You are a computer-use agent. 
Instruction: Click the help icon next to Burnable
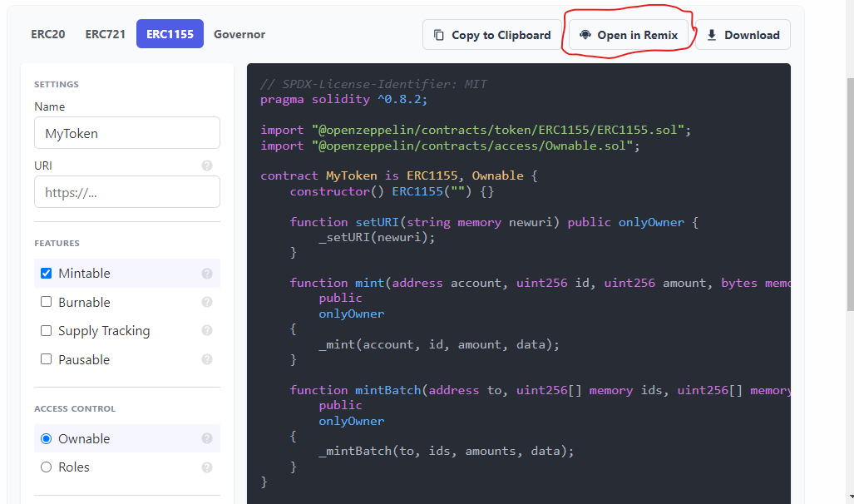[206, 302]
